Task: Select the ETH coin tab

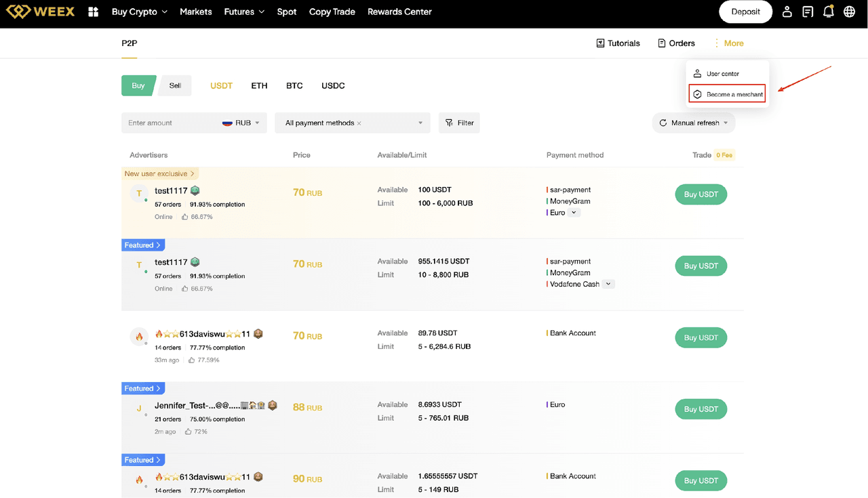Action: point(259,85)
